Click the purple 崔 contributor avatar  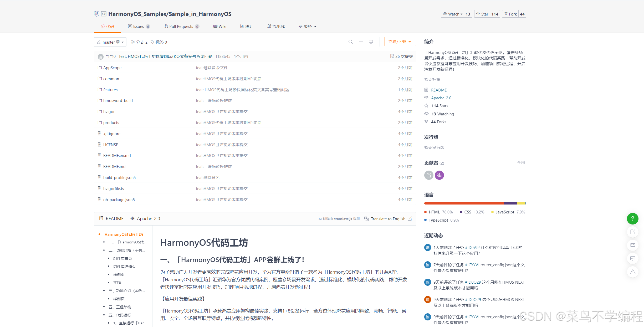coord(439,175)
